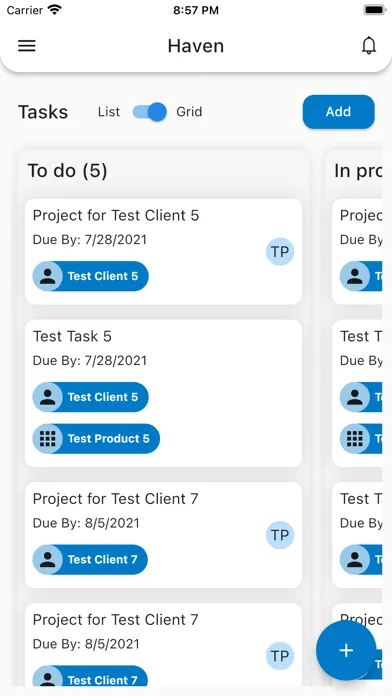The image size is (392, 696).
Task: Click grid icon on Test Product 5 chip
Action: [48, 439]
